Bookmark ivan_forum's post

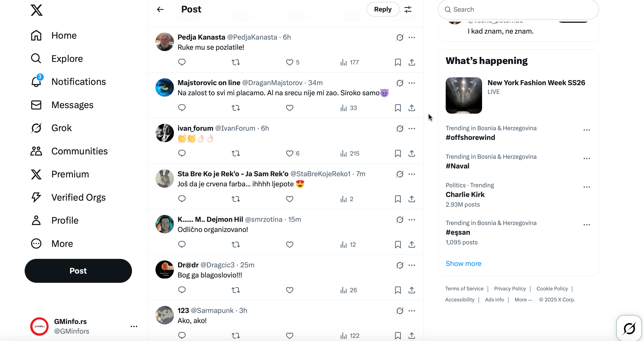398,153
